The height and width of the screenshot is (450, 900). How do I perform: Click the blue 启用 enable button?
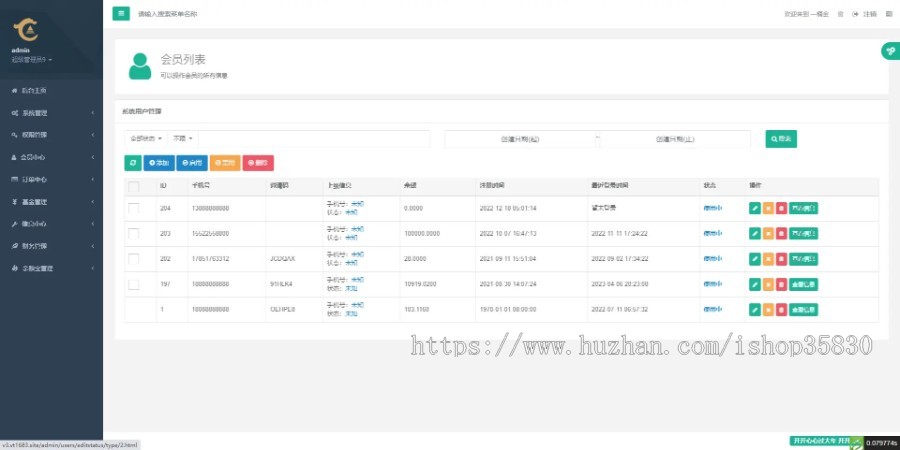[192, 163]
